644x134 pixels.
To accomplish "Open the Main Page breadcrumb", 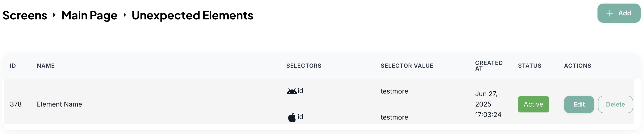I will click(x=89, y=15).
